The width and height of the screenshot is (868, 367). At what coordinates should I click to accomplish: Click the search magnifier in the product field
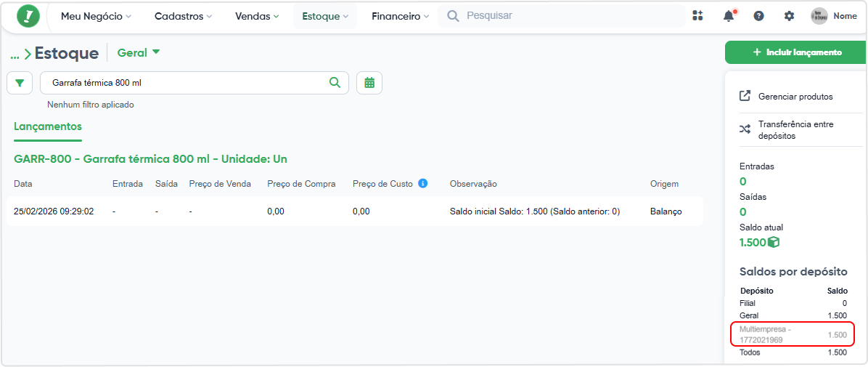(x=335, y=83)
